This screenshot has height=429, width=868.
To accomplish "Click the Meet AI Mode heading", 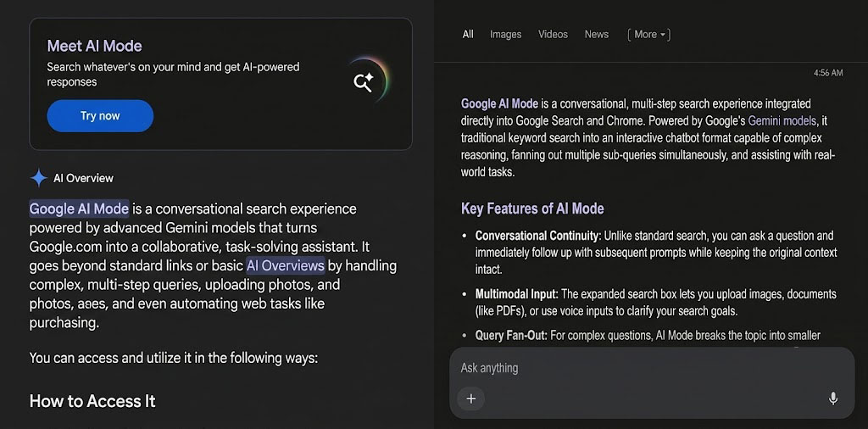I will click(x=95, y=46).
